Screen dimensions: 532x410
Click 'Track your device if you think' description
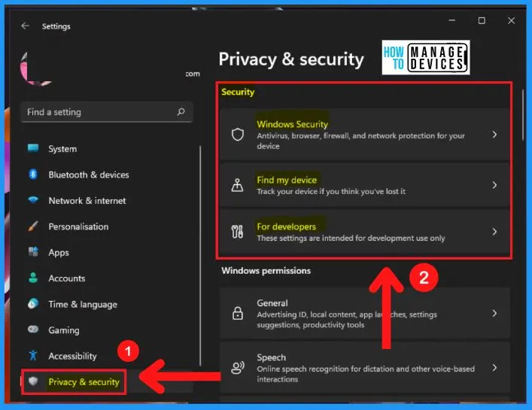point(331,191)
